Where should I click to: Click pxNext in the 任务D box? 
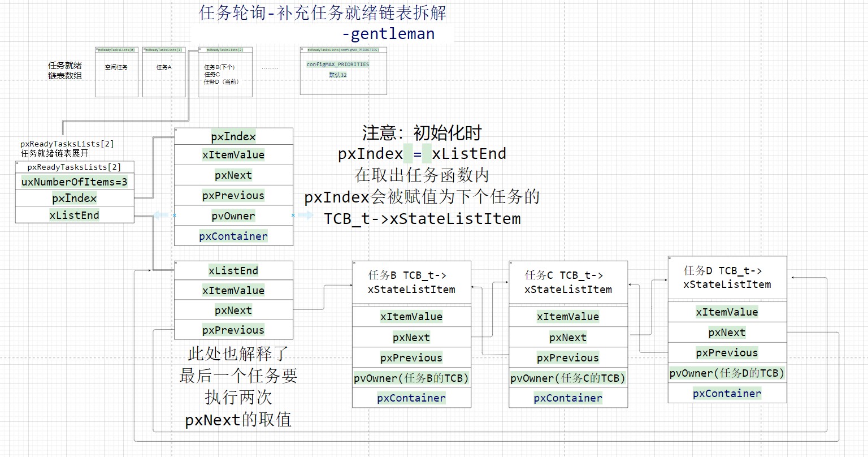[x=727, y=333]
